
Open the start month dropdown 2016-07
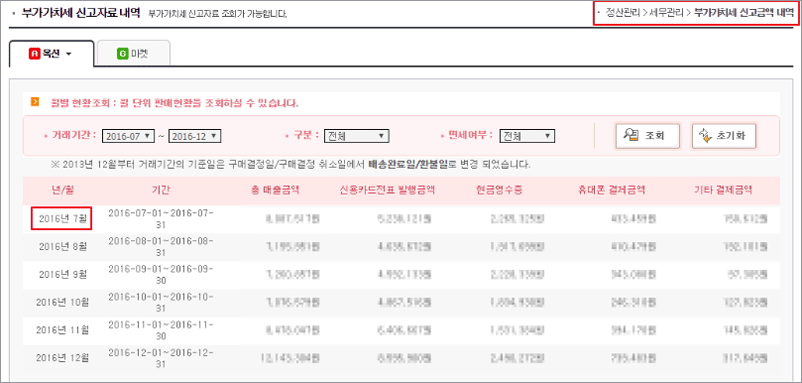tap(128, 136)
